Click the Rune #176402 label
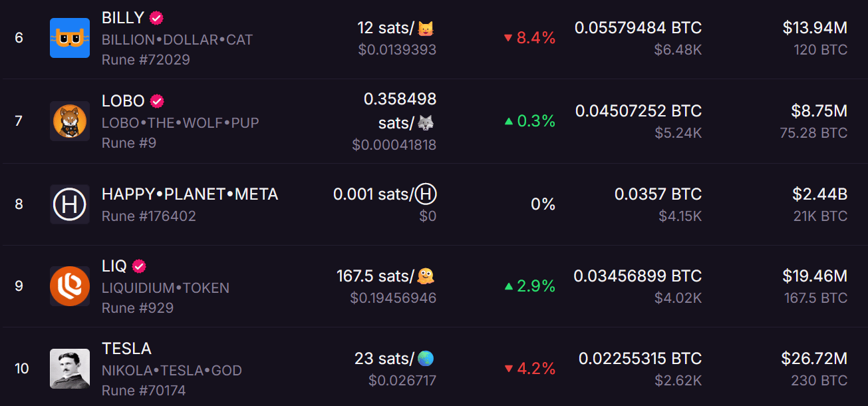 [149, 216]
